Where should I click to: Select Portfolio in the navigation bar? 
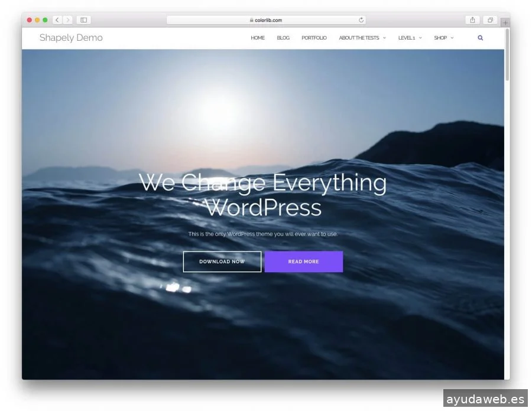tap(314, 38)
